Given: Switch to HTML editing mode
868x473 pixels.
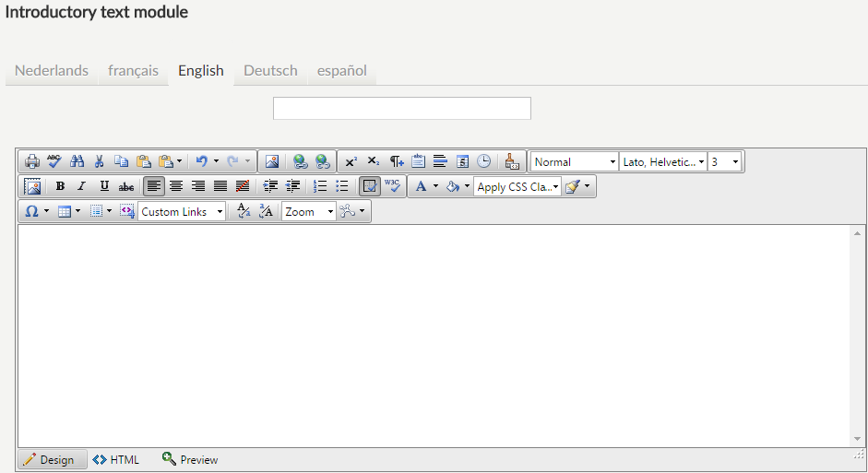Looking at the screenshot, I should 116,459.
